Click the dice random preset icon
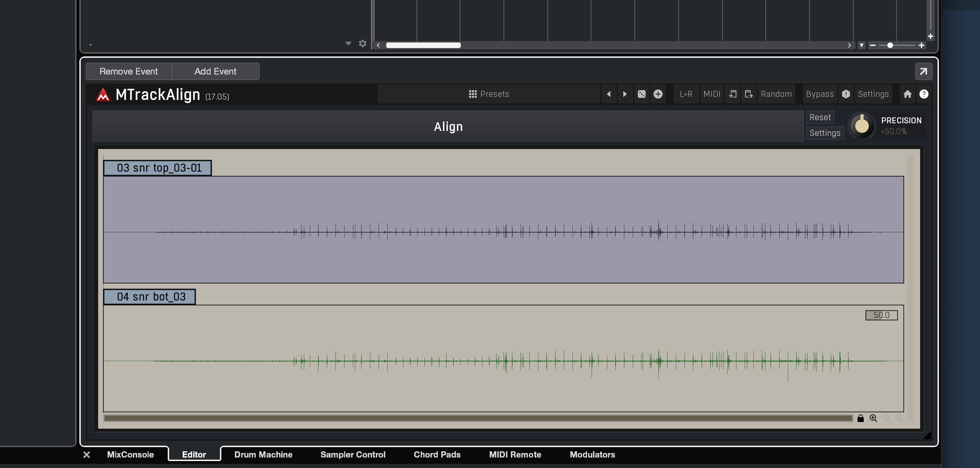 [x=641, y=94]
